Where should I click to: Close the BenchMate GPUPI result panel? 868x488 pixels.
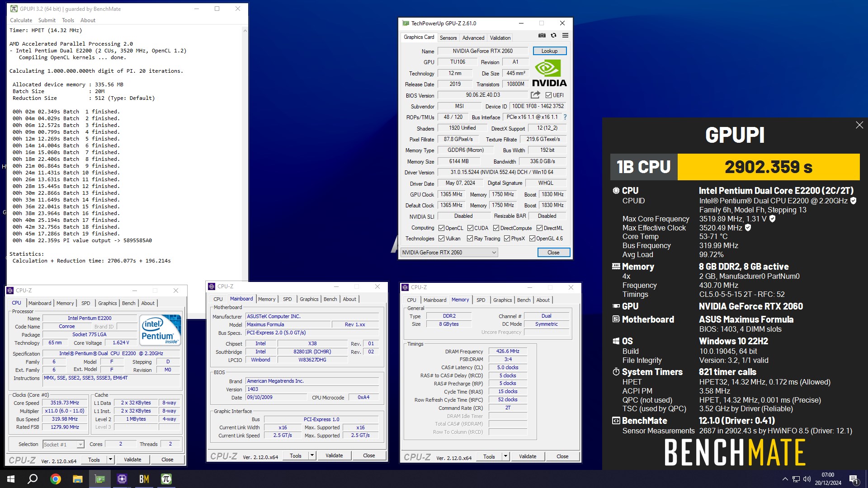859,125
